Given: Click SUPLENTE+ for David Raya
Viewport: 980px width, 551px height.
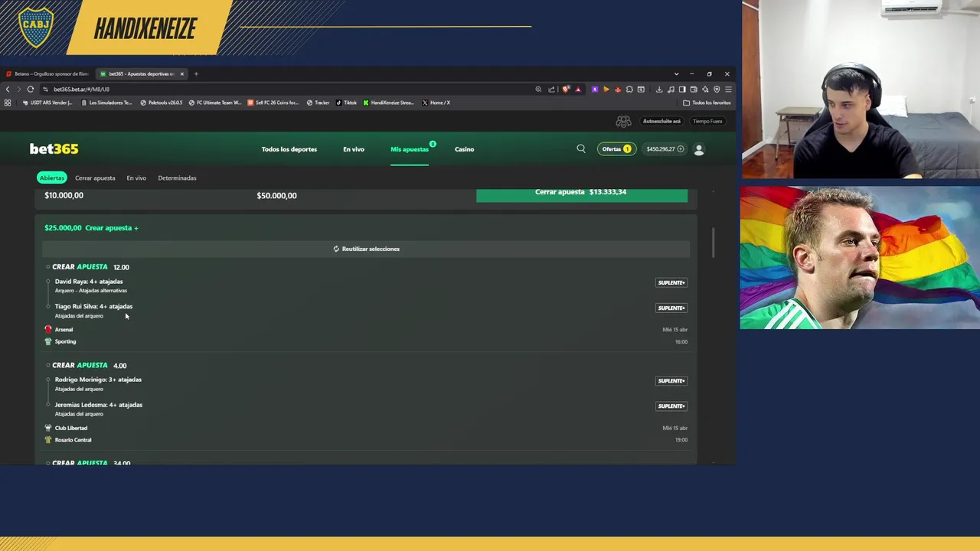Looking at the screenshot, I should [671, 282].
